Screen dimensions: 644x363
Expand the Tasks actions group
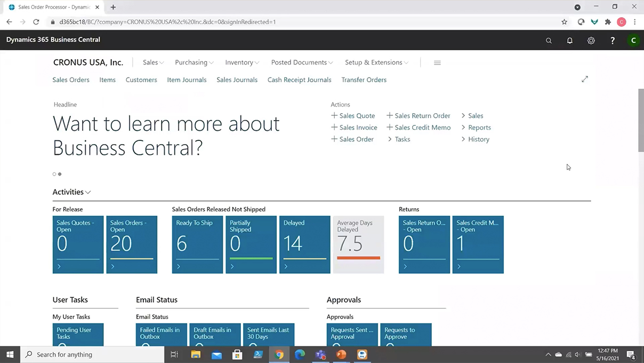[x=399, y=139]
